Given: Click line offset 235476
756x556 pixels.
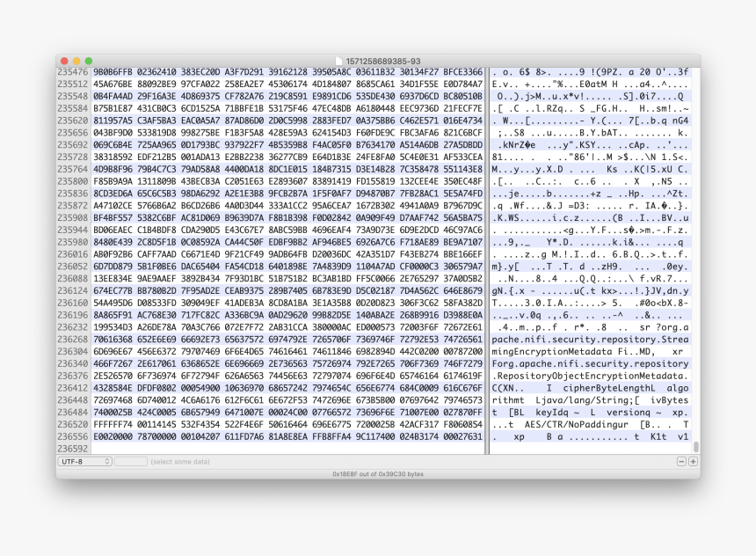Looking at the screenshot, I should [73, 72].
